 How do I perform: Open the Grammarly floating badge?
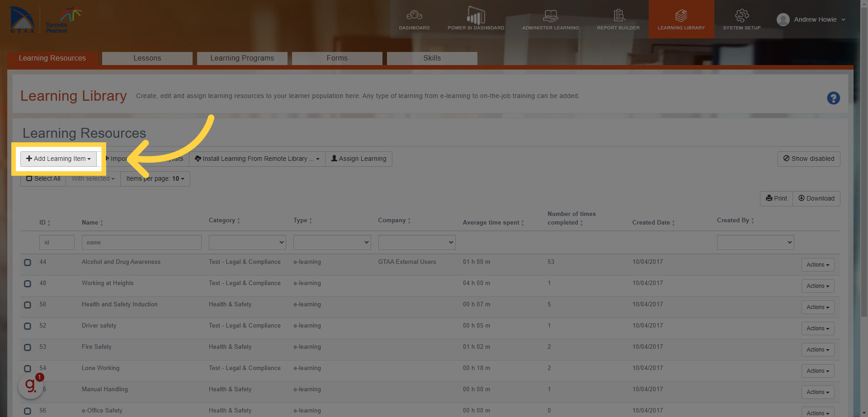(31, 386)
